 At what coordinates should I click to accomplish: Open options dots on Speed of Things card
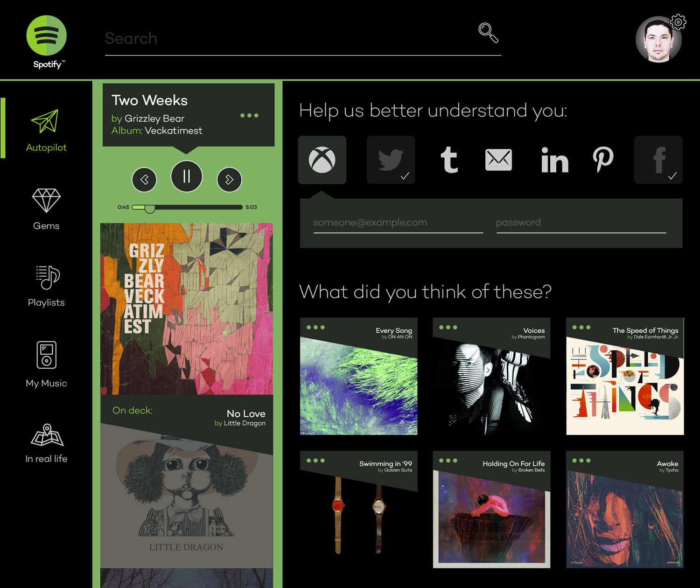pyautogui.click(x=581, y=328)
